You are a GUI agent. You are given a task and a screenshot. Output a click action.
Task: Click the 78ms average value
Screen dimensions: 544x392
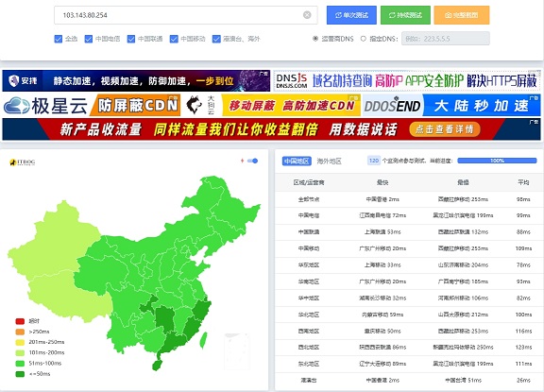click(523, 265)
